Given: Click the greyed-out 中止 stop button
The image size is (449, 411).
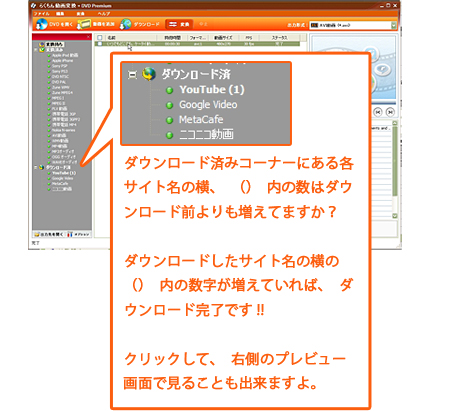Looking at the screenshot, I should (203, 24).
